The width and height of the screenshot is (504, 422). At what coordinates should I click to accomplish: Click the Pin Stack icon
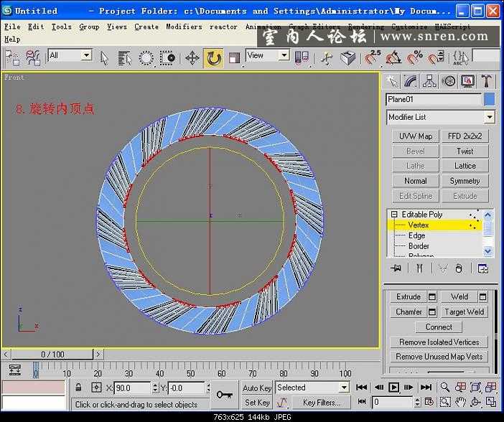coord(395,268)
